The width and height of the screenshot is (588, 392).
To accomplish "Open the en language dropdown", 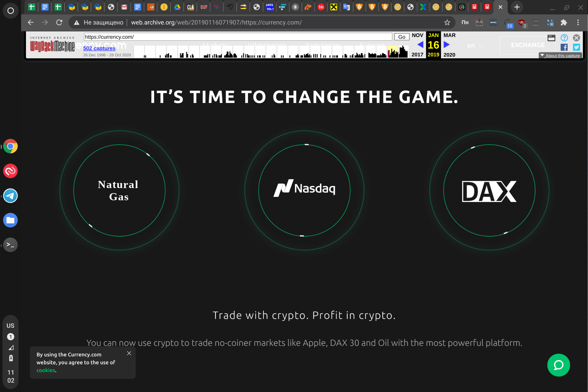I will coord(475,46).
